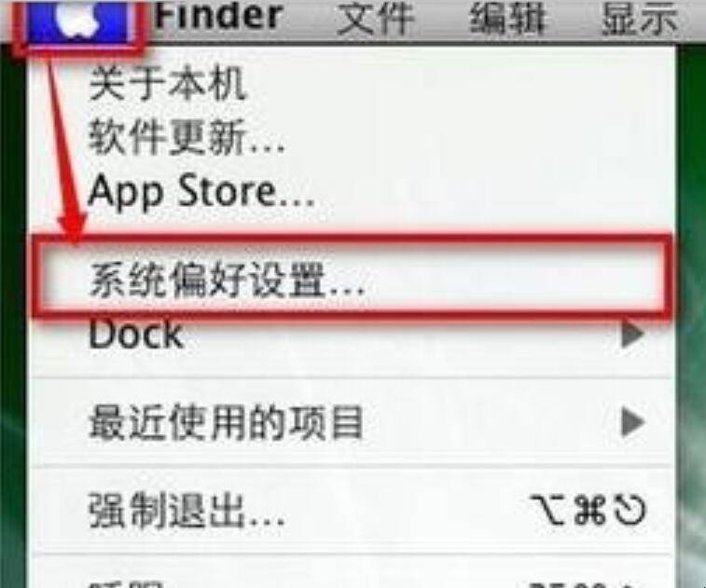The height and width of the screenshot is (588, 706).
Task: Choose 强制退出… from the menu
Action: [x=353, y=510]
